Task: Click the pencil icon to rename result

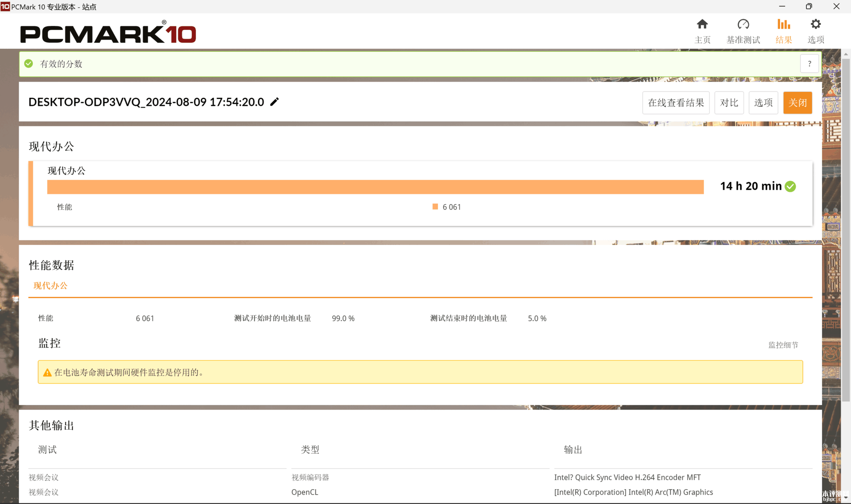Action: tap(274, 102)
